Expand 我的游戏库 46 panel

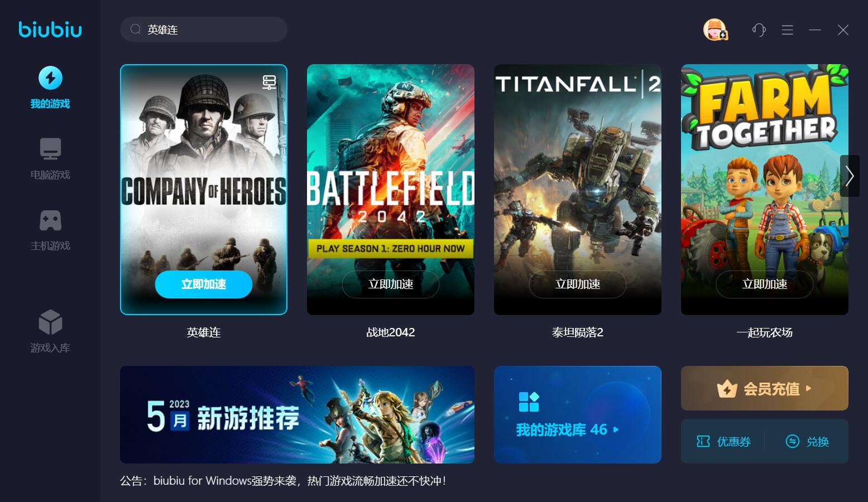(x=578, y=414)
